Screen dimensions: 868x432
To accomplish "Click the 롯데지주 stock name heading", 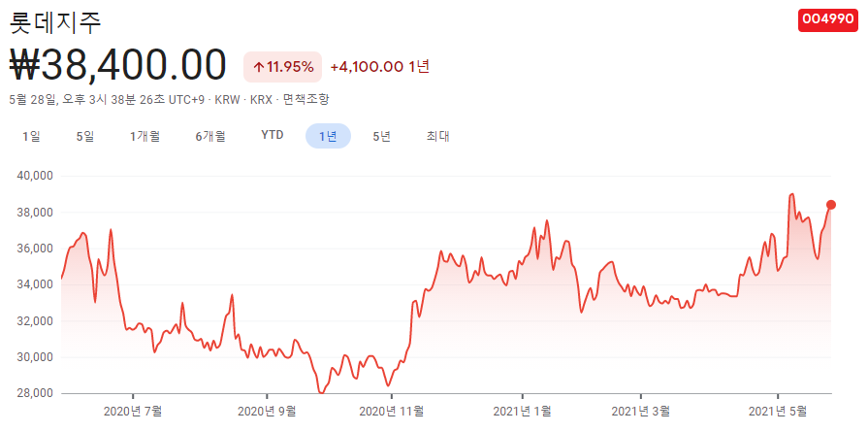I will [x=55, y=22].
